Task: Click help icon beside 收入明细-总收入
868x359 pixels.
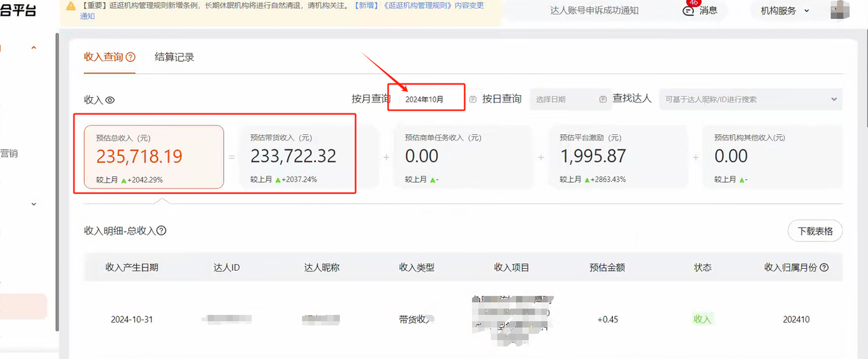Action: [x=161, y=231]
